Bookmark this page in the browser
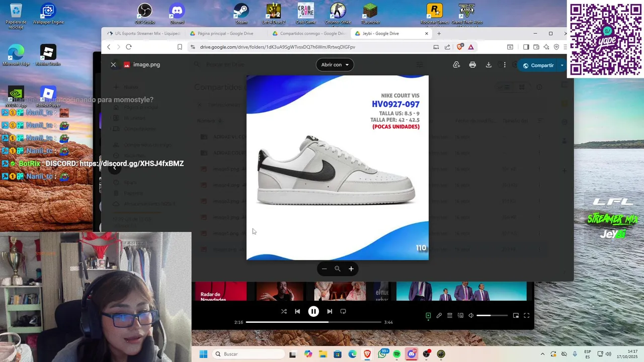The width and height of the screenshot is (644, 362). 180,47
